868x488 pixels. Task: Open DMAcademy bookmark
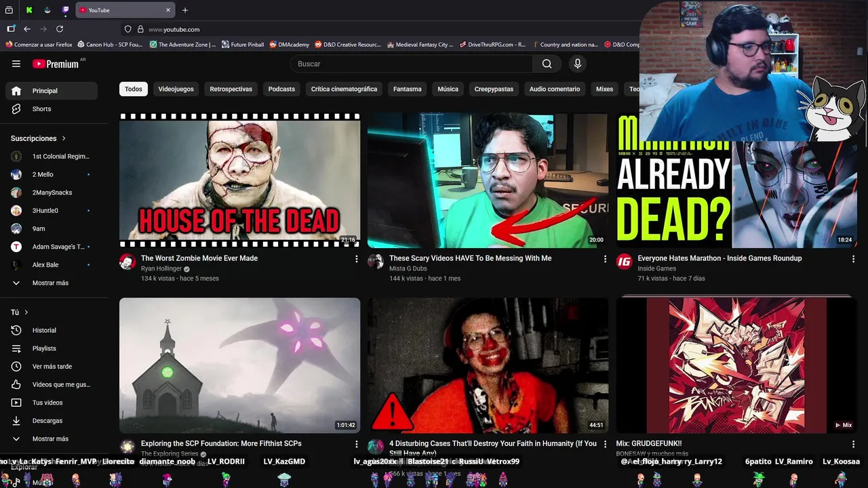[289, 45]
